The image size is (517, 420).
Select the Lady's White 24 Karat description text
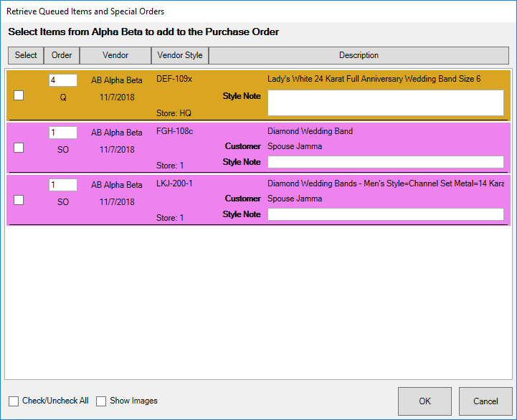[374, 79]
